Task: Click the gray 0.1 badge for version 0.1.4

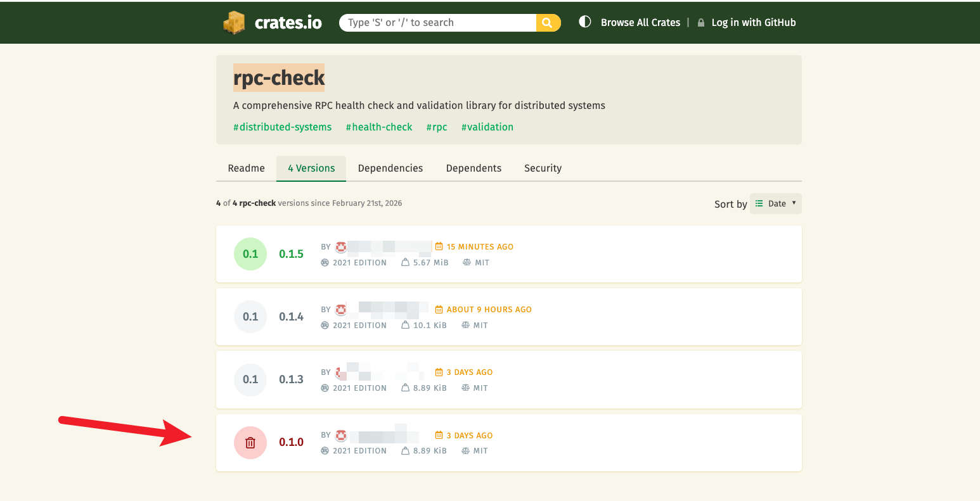Action: (x=250, y=317)
